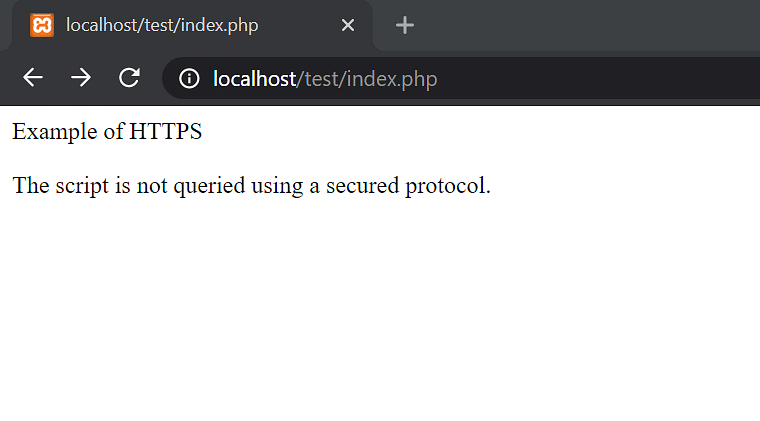Close the localhost/test/index.php tab
Image resolution: width=760 pixels, height=421 pixels.
coord(348,25)
